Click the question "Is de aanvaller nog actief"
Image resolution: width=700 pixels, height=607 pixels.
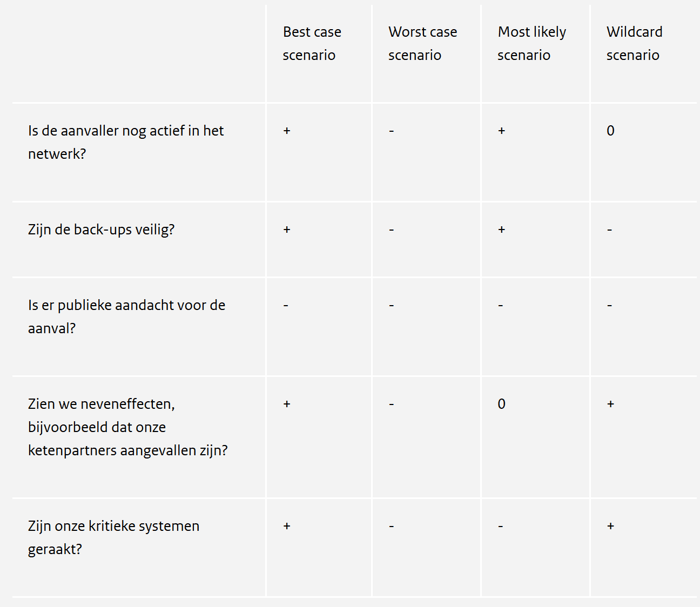[125, 142]
